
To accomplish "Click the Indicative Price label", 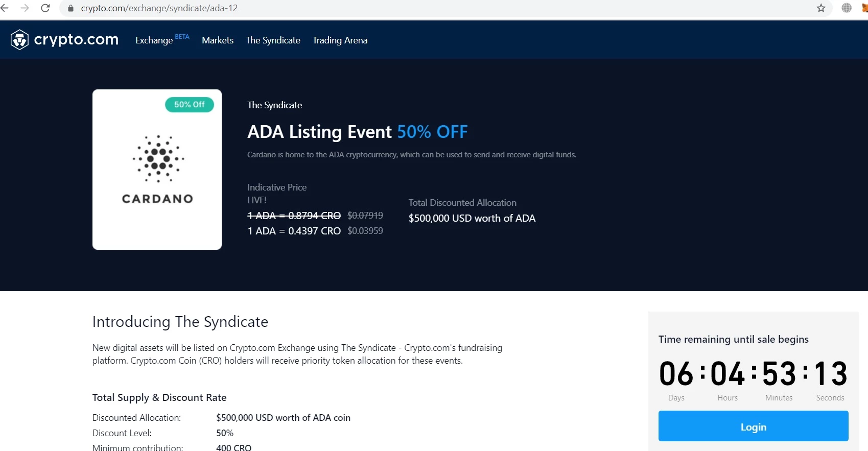I will click(x=277, y=187).
